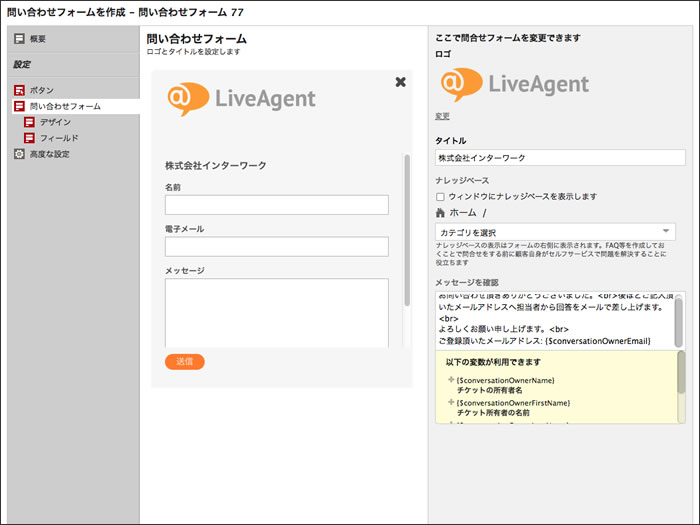The image size is (700, 525).
Task: Click {$conversationOwnerFirstName} variable text
Action: click(513, 403)
